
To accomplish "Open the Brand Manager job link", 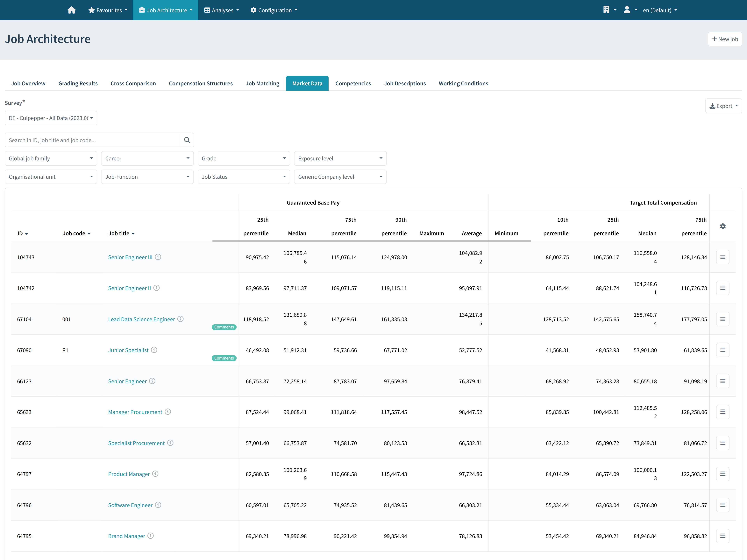I will point(127,536).
